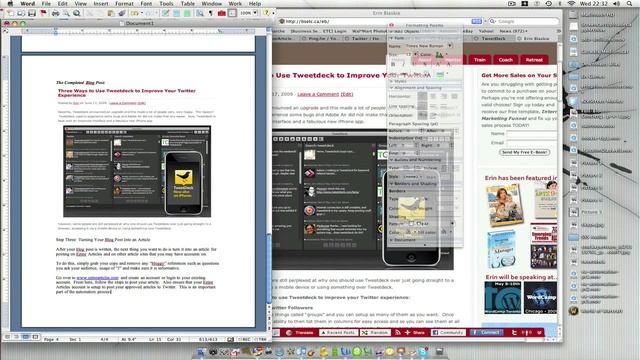Print the document using the printer icon
The width and height of the screenshot is (640, 360).
[x=56, y=13]
